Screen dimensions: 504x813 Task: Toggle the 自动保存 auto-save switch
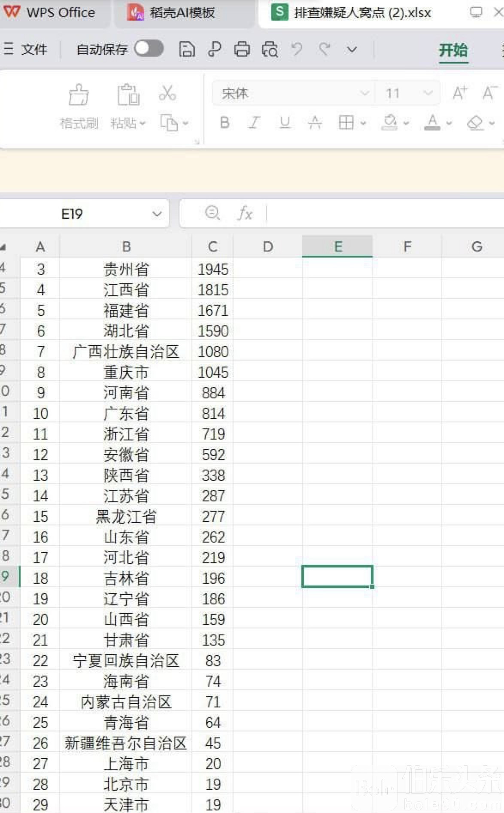tap(149, 49)
